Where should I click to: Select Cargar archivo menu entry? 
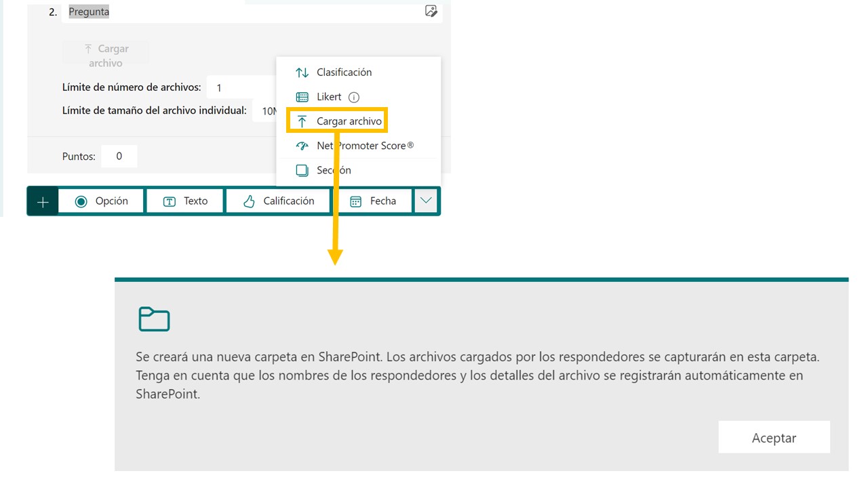[x=338, y=121]
